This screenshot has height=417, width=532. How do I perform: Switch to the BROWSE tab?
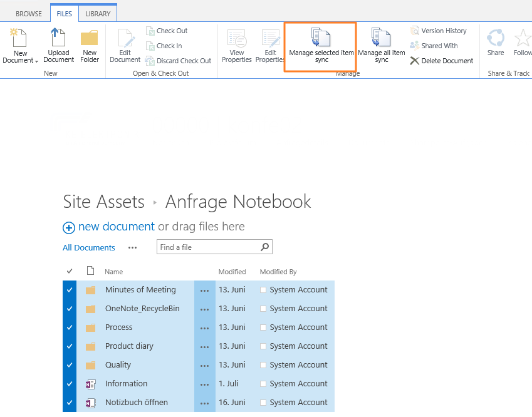29,14
